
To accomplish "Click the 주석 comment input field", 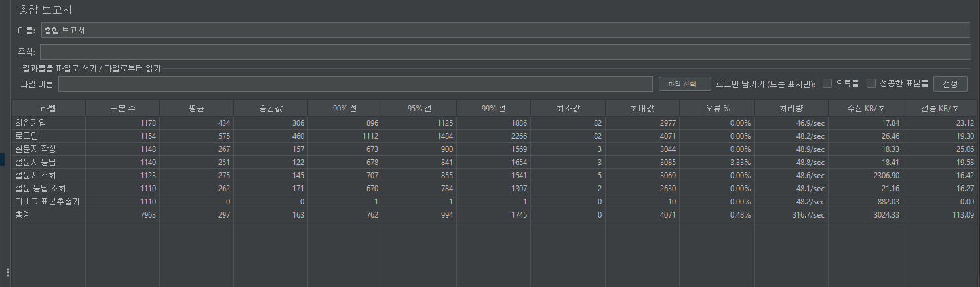I will click(505, 52).
